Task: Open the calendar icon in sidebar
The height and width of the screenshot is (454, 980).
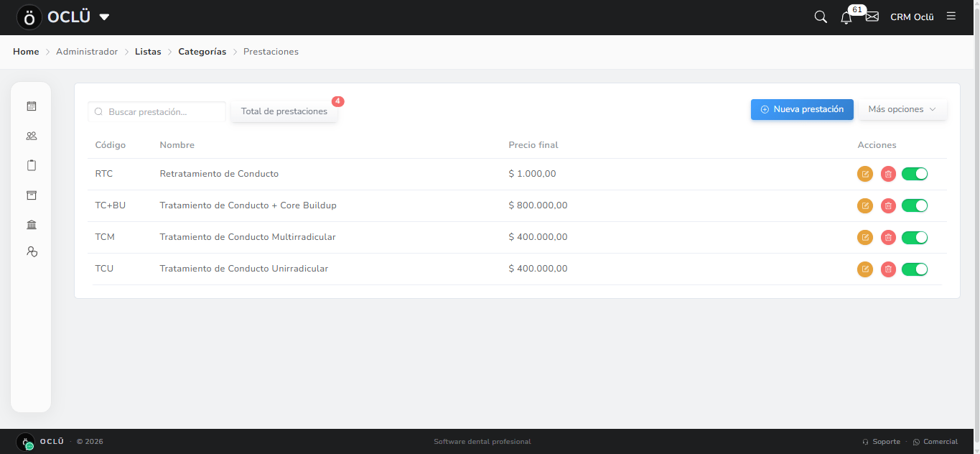Action: tap(31, 106)
